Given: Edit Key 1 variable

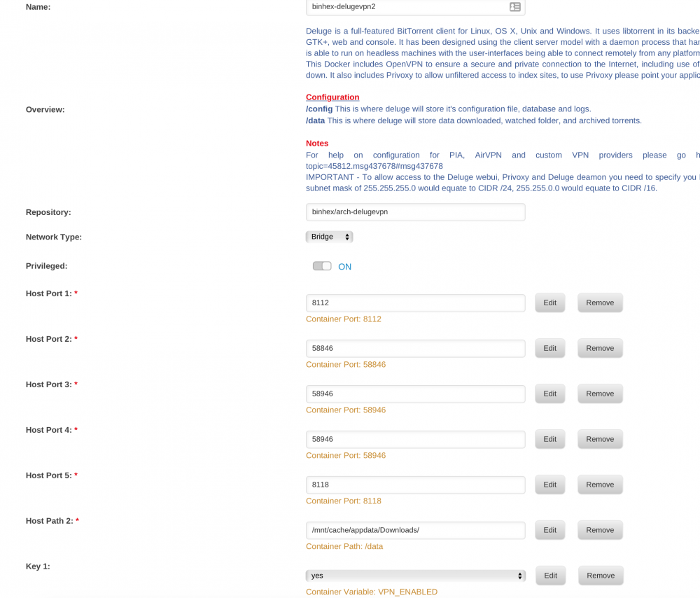Looking at the screenshot, I should coord(550,576).
